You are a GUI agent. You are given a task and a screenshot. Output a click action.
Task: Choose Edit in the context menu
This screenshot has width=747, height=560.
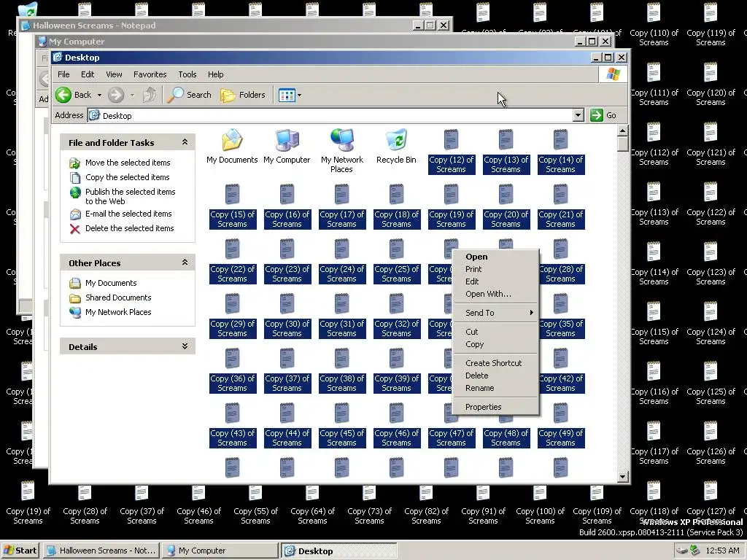pos(495,281)
